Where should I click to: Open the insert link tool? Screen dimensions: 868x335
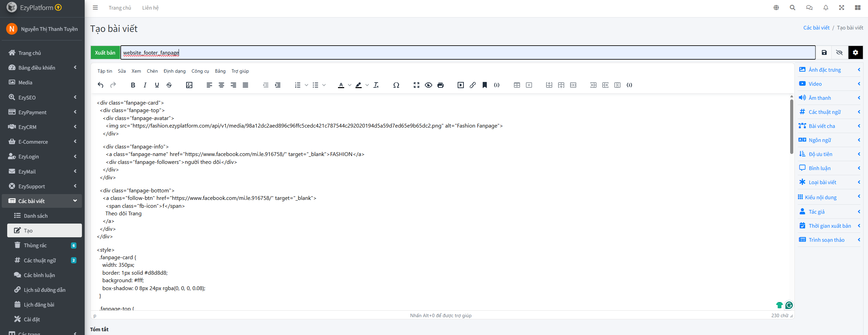472,85
